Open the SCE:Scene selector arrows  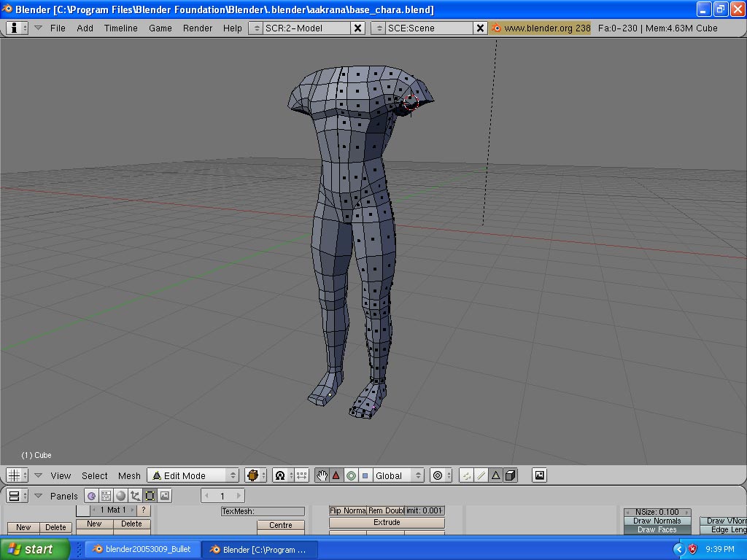coord(379,28)
